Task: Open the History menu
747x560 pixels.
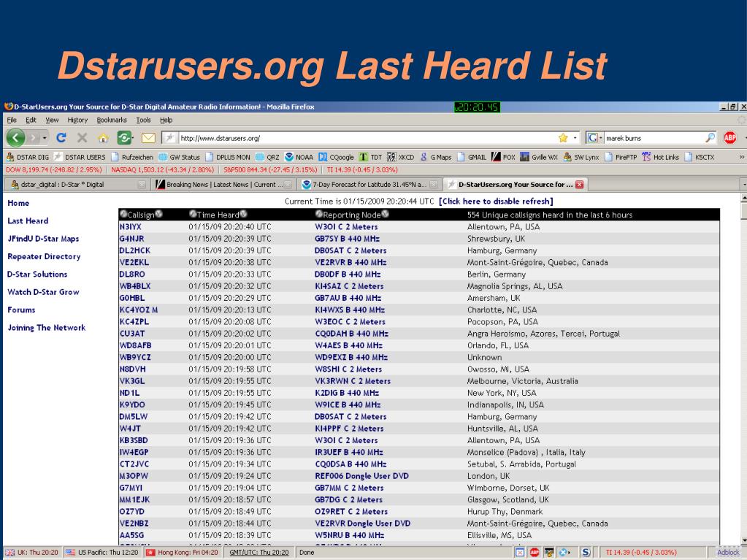Action: 77,120
